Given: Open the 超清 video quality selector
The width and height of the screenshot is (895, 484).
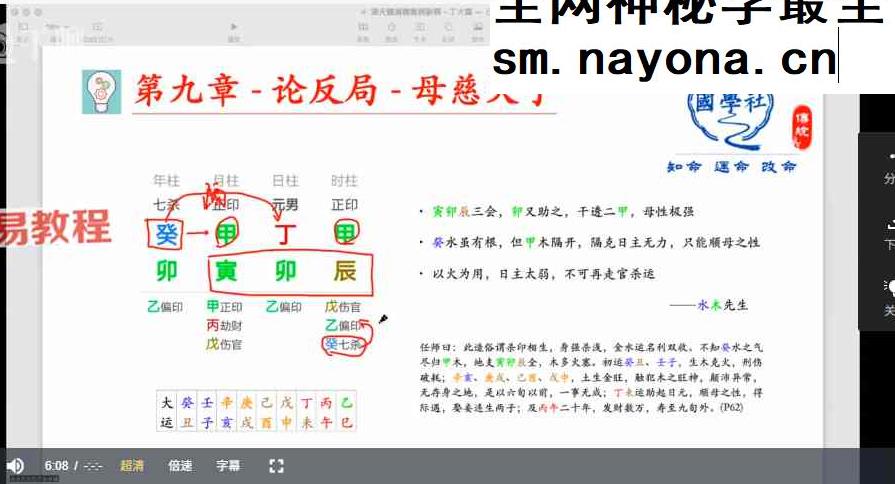Looking at the screenshot, I should point(132,466).
